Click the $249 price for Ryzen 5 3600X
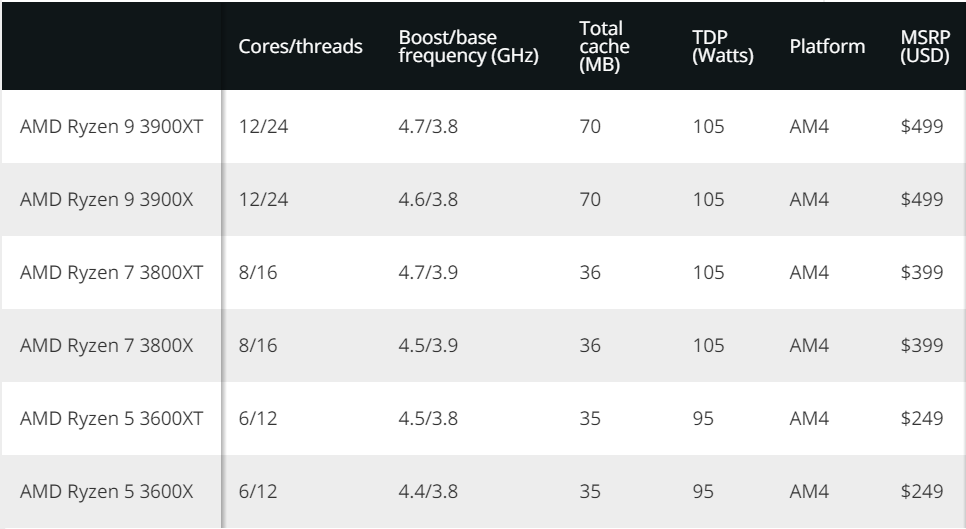966x529 pixels. (x=922, y=491)
